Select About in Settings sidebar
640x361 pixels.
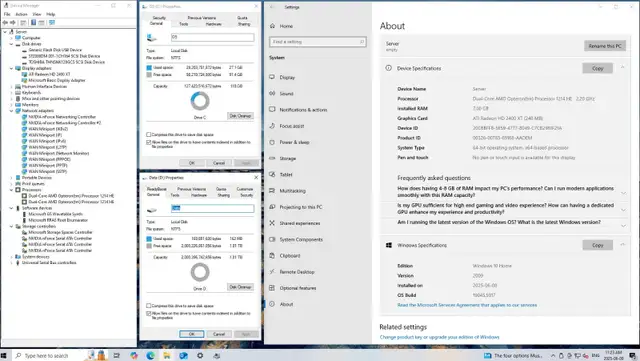tap(286, 304)
